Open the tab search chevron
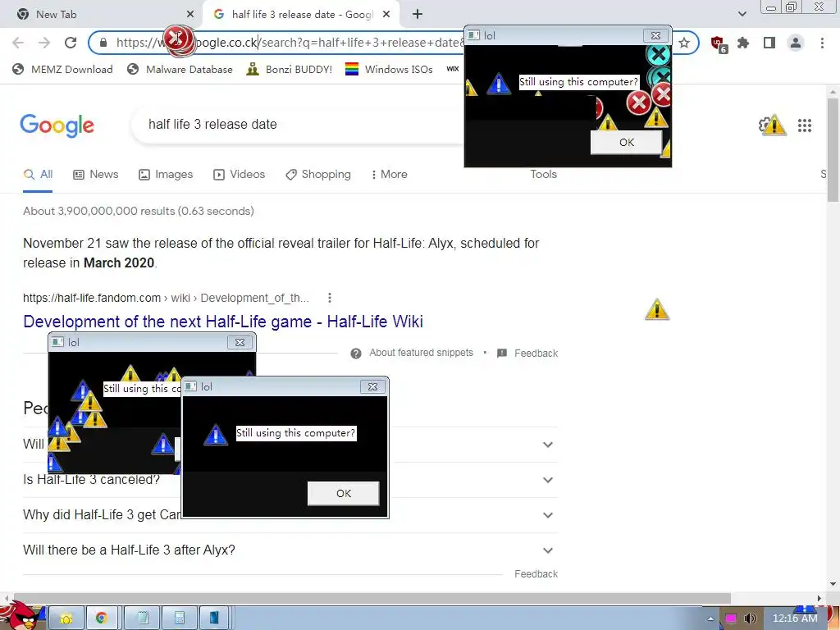Image resolution: width=840 pixels, height=630 pixels. (x=742, y=15)
